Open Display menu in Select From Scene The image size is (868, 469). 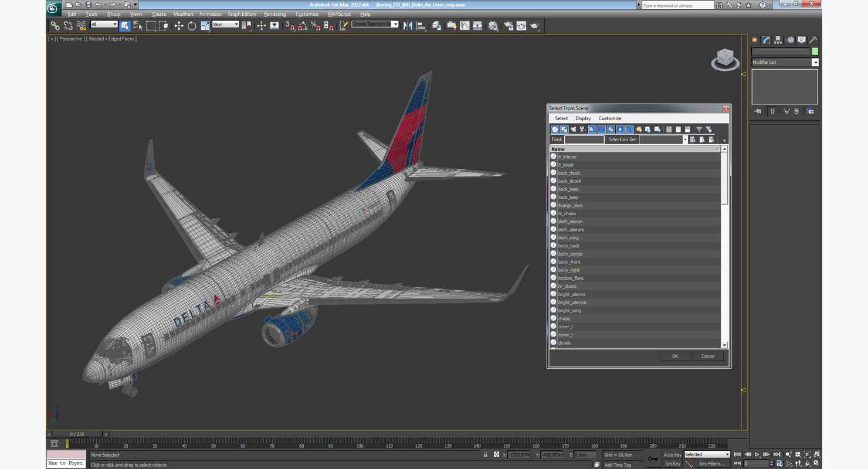[x=583, y=118]
